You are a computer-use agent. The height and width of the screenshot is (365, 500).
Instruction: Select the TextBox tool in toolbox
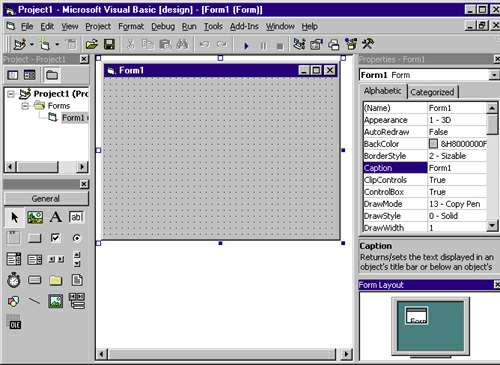[76, 217]
